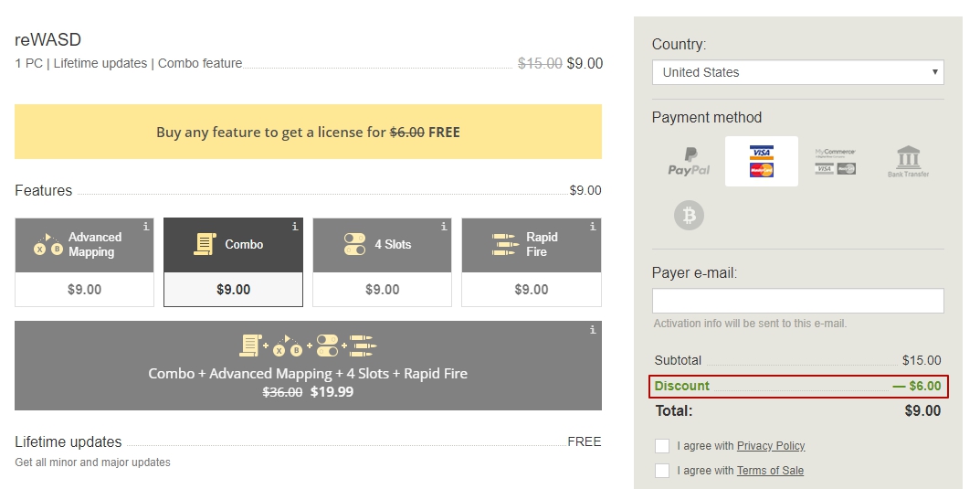Choose Bitcoin payment icon
The height and width of the screenshot is (489, 980).
(689, 216)
